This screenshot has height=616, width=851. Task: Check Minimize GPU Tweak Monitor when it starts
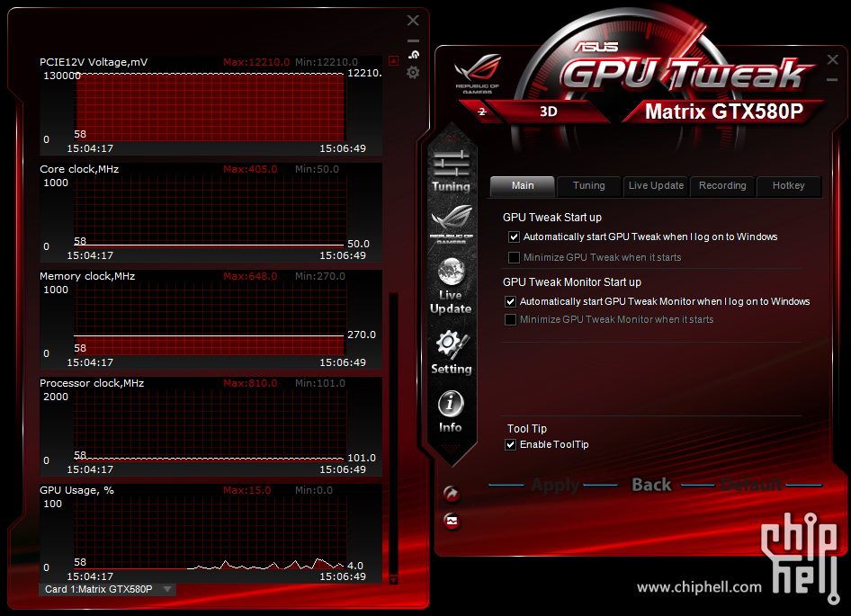click(x=510, y=320)
